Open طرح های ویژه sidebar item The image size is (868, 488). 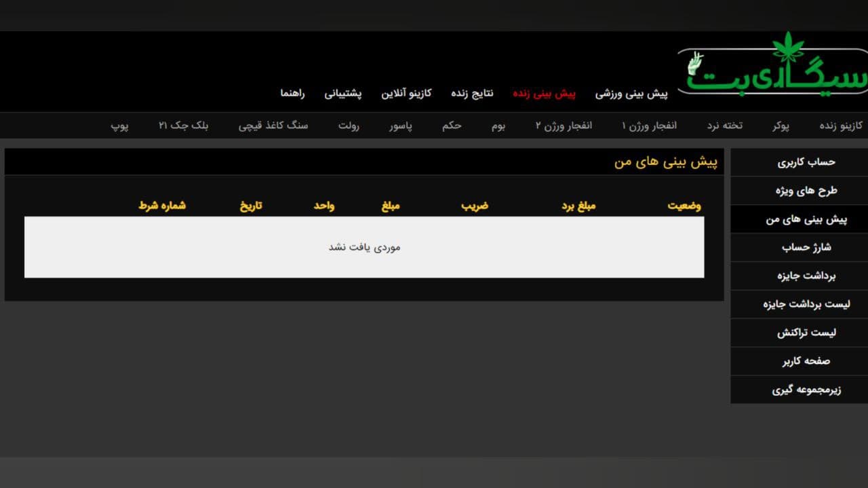(x=806, y=191)
